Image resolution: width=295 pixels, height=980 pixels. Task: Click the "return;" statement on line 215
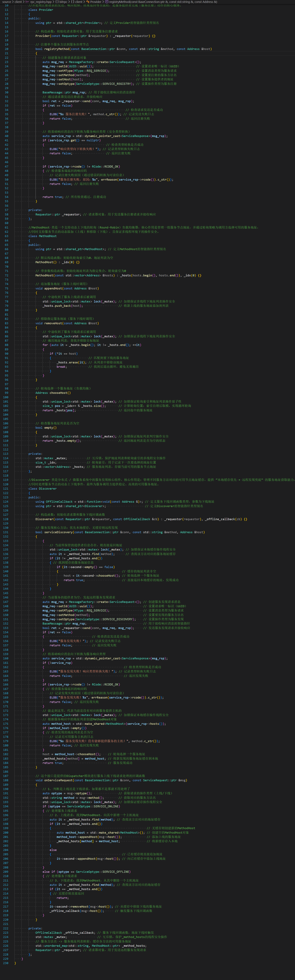click(63, 898)
